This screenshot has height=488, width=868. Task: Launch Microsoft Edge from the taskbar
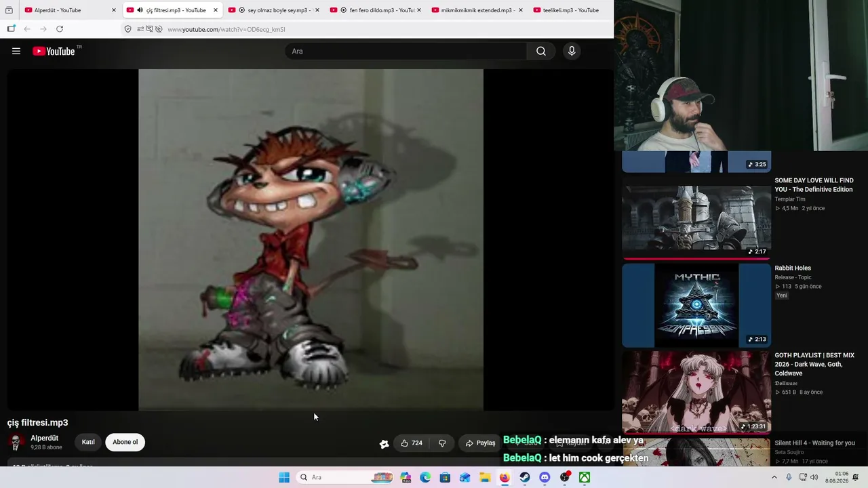pos(425,477)
